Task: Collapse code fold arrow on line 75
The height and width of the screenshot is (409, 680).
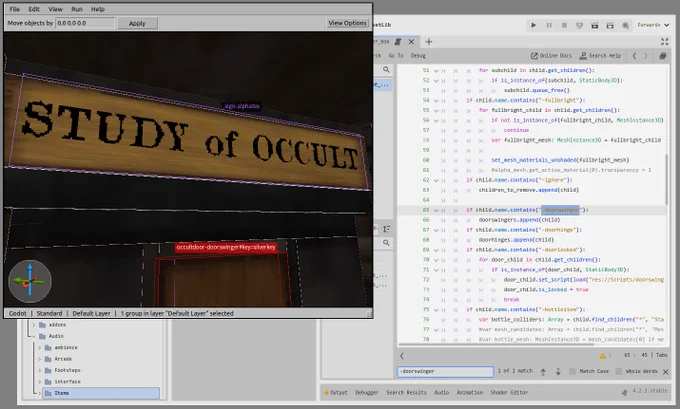Action: click(436, 310)
